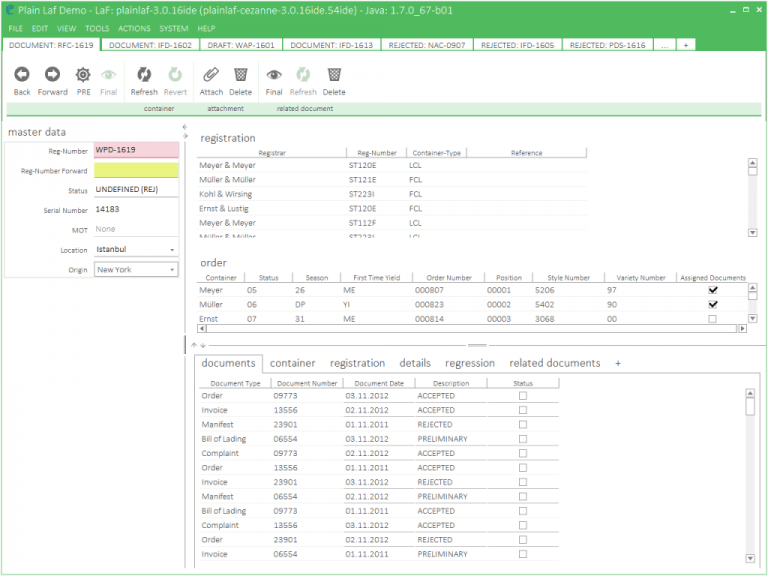Viewport: 768px width, 576px height.
Task: Move split pane divider down arrow
Action: pos(203,345)
